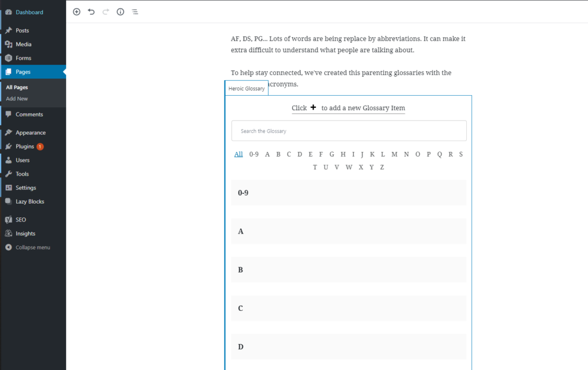Open the Posts menu
The image size is (588, 370).
click(22, 30)
